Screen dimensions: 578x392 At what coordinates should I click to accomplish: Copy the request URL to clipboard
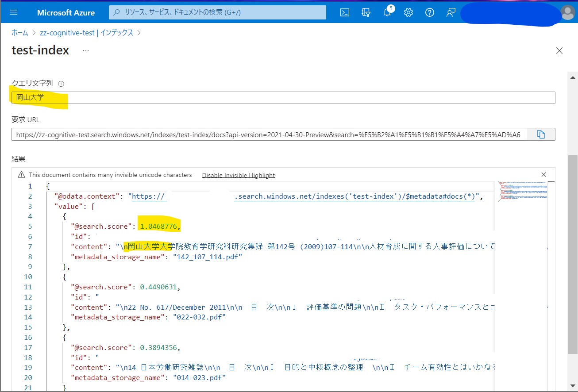point(541,135)
